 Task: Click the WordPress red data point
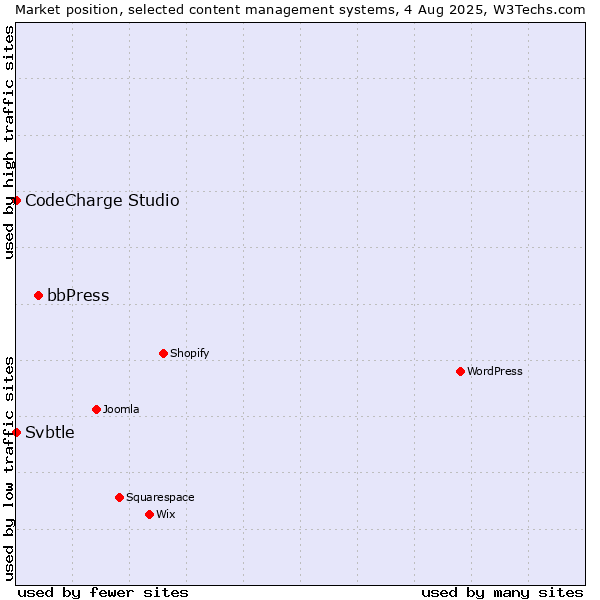[460, 371]
